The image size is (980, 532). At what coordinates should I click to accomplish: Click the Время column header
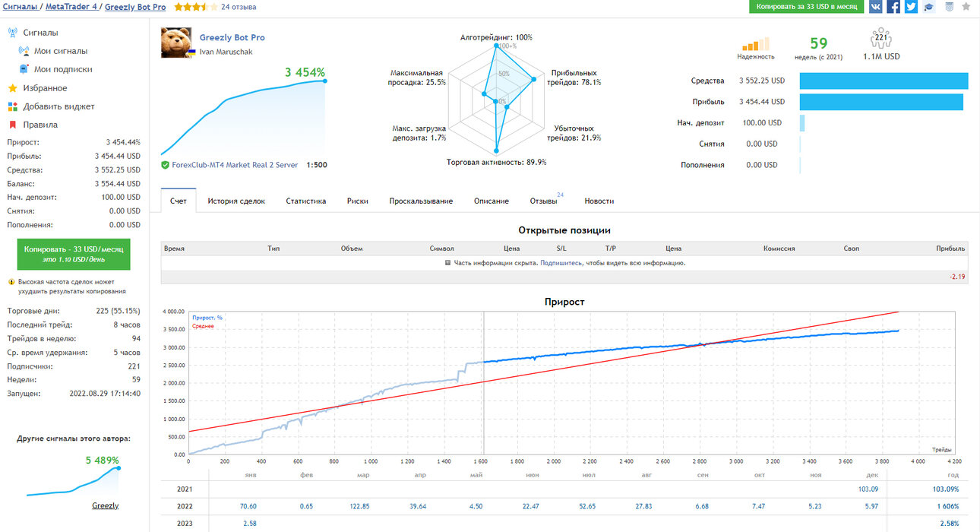coord(174,249)
